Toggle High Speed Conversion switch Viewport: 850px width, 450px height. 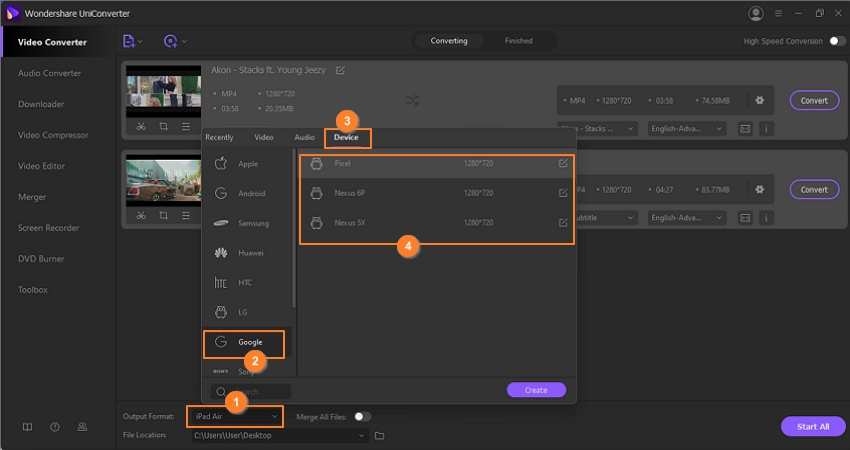click(838, 41)
